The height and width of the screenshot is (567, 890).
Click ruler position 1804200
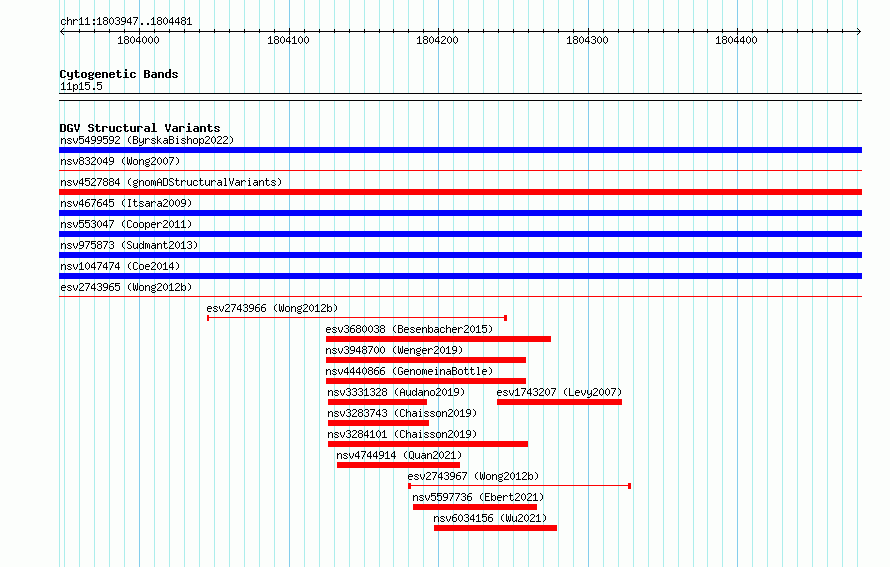[x=437, y=40]
